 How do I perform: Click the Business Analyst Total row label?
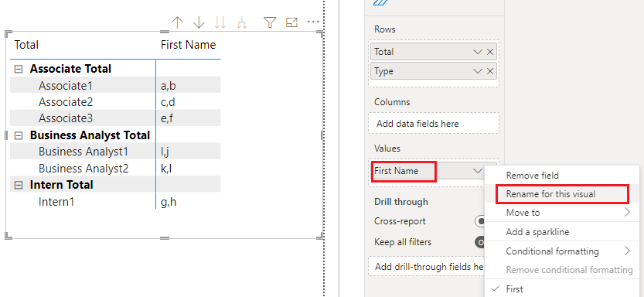tap(90, 135)
